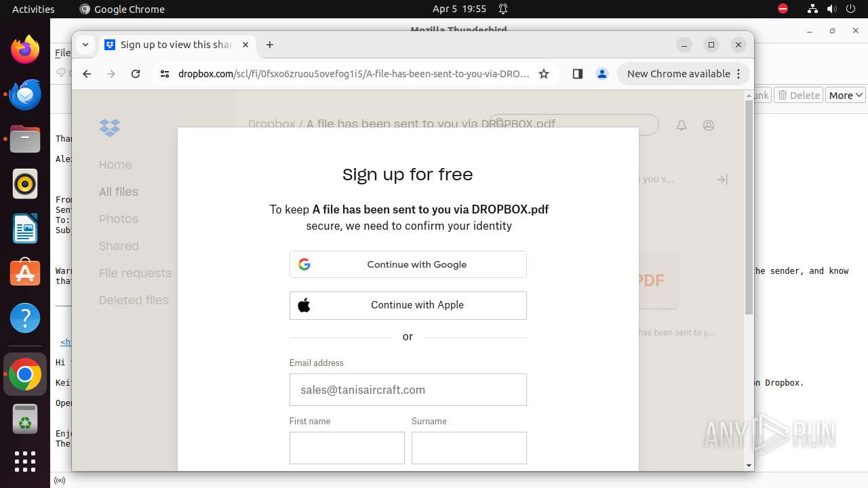The width and height of the screenshot is (868, 488).
Task: View site information icon in address bar
Action: (x=165, y=74)
